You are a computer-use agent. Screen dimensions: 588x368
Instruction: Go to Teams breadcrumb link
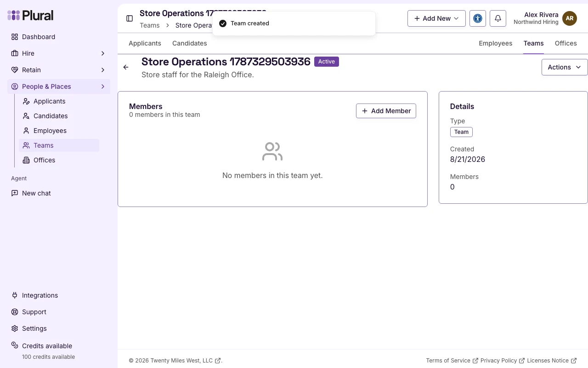[150, 25]
